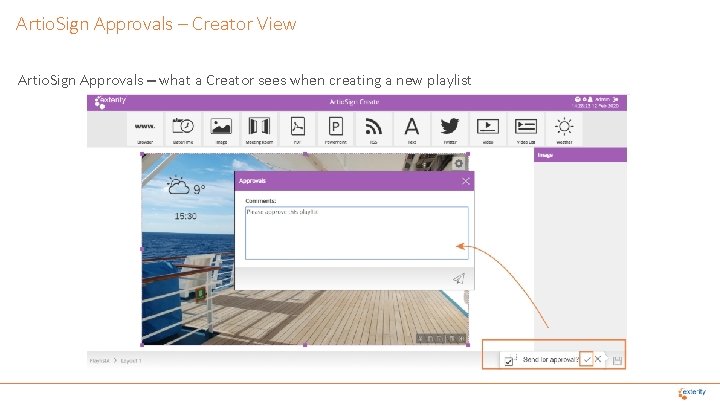Click the approval checklist icon beside the prompt

pyautogui.click(x=508, y=361)
